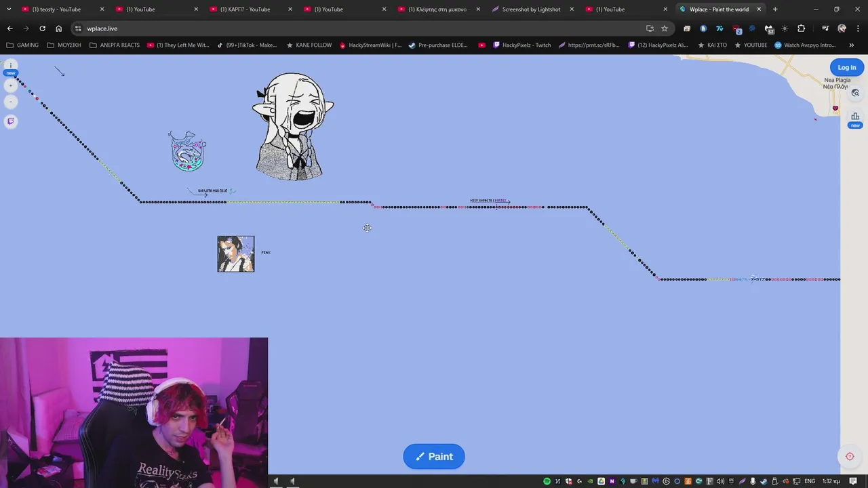Zoom out with the minus map button

pyautogui.click(x=10, y=102)
